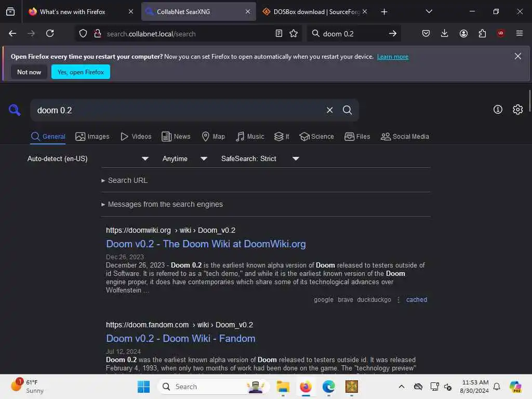List all tabs dropdown arrow

click(x=429, y=11)
